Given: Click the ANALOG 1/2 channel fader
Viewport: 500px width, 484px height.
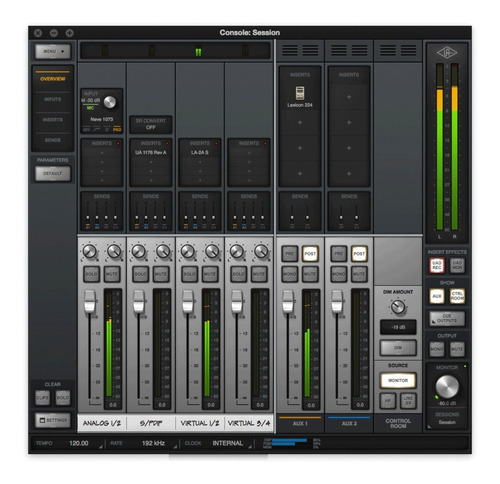Looking at the screenshot, I should [89, 301].
